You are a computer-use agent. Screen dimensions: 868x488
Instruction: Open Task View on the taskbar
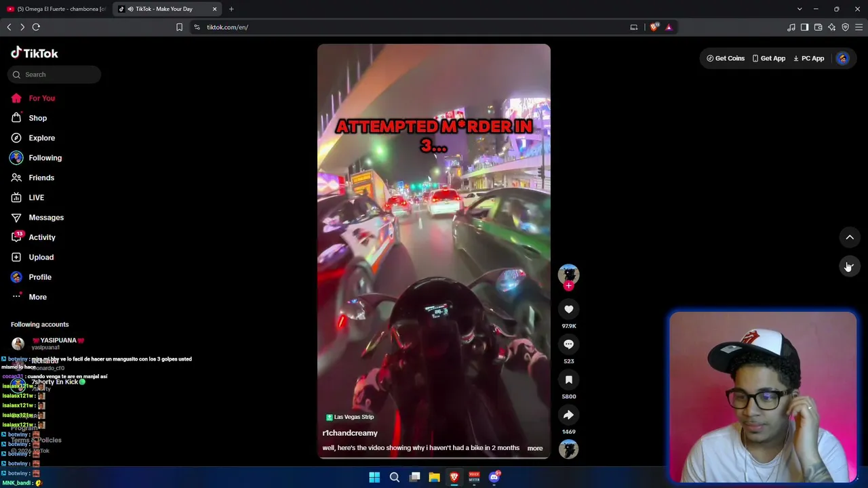414,477
